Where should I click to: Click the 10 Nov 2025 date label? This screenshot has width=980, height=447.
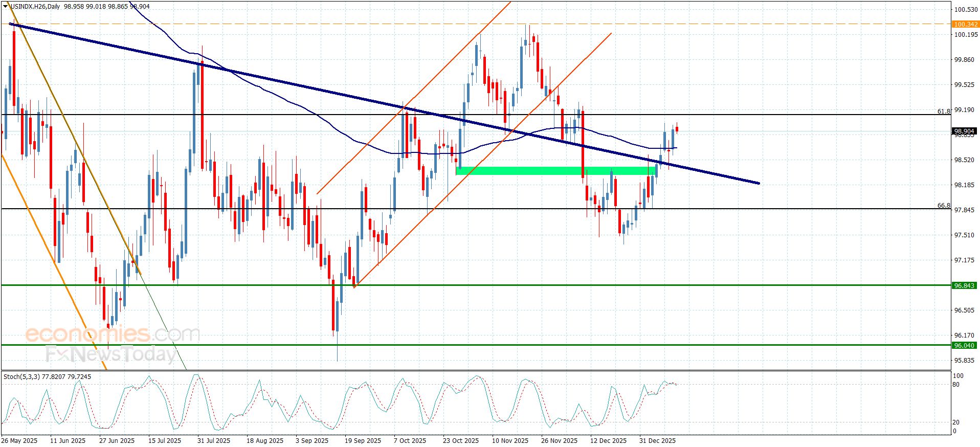point(510,440)
